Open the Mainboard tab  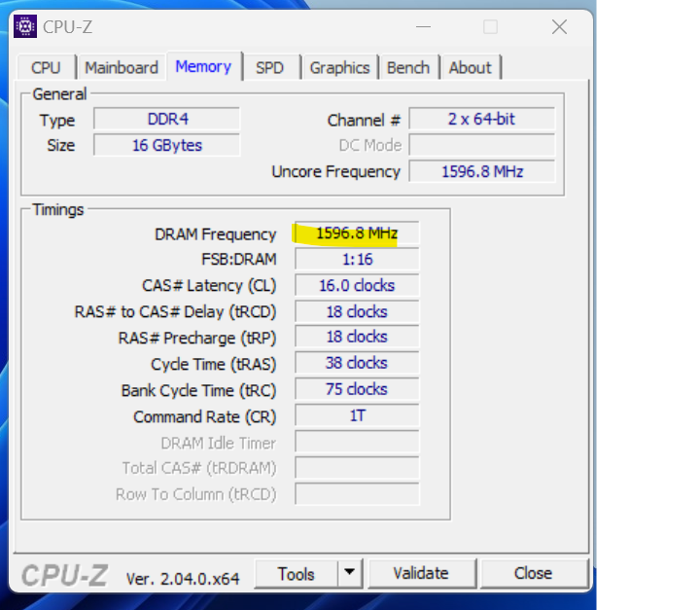(122, 68)
